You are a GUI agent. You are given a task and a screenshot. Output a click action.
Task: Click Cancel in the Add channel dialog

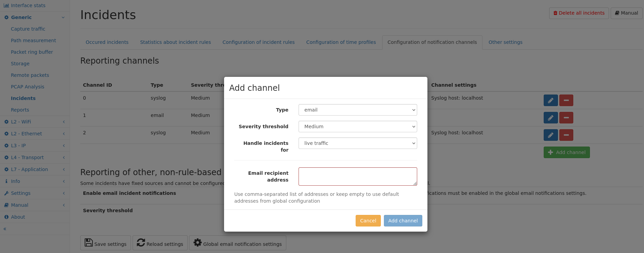368,221
